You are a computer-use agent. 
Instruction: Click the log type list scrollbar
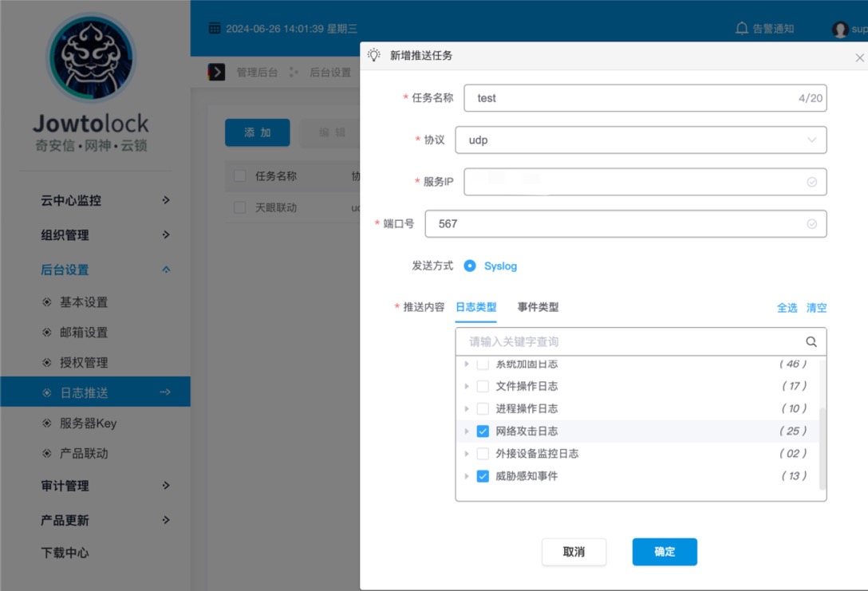click(823, 447)
